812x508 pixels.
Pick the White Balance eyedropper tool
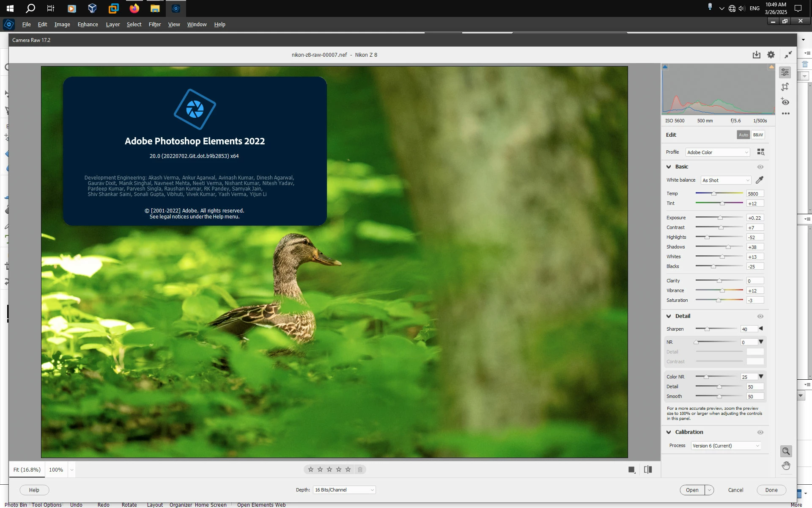pyautogui.click(x=760, y=180)
